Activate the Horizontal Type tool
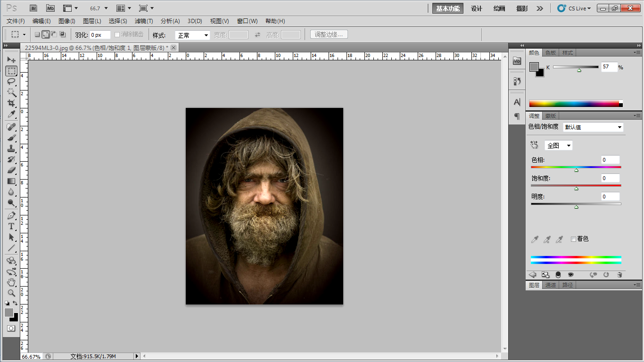The image size is (644, 362). coord(11,226)
